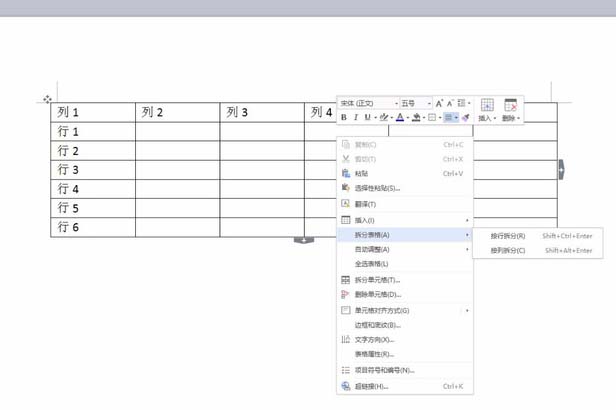Choose 表格属性(R)... from context menu
The image size is (616, 410).
coord(405,354)
